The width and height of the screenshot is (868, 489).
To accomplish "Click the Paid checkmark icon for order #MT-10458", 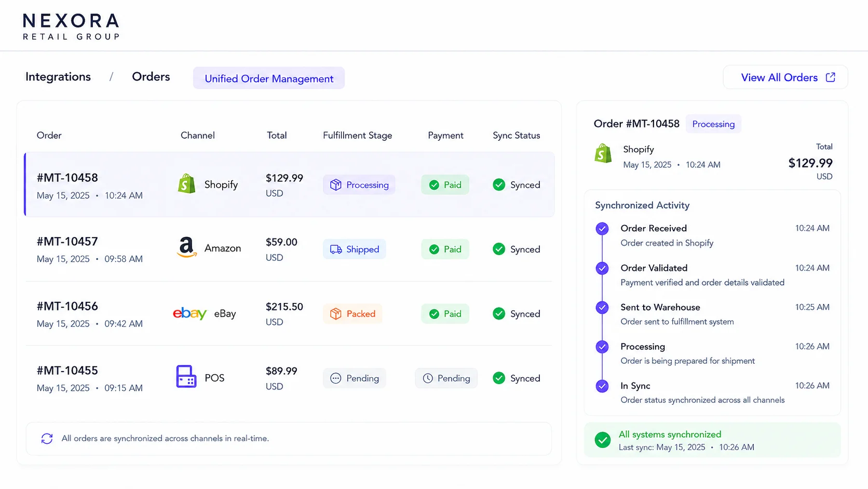I will point(434,185).
